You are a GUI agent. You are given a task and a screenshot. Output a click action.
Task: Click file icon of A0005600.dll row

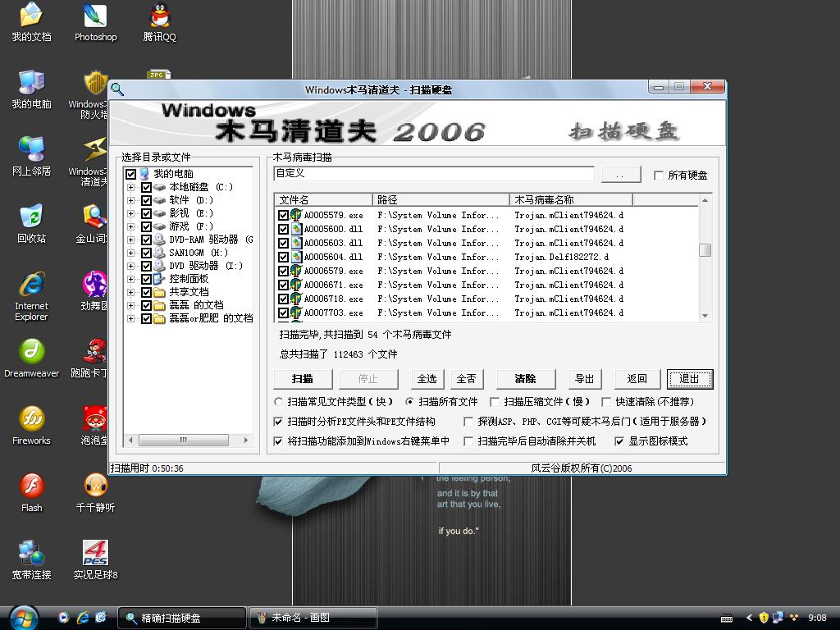(x=296, y=229)
